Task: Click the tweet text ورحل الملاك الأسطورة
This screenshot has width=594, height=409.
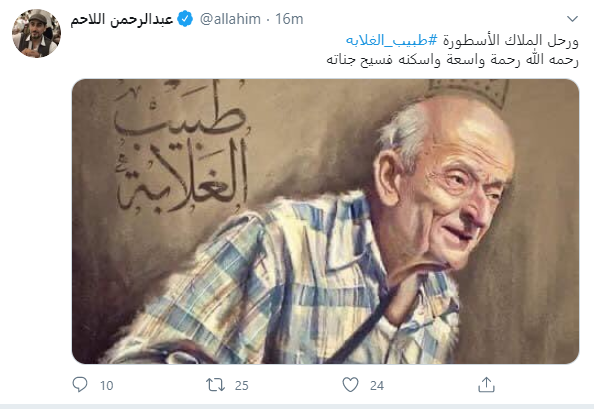Action: (511, 40)
